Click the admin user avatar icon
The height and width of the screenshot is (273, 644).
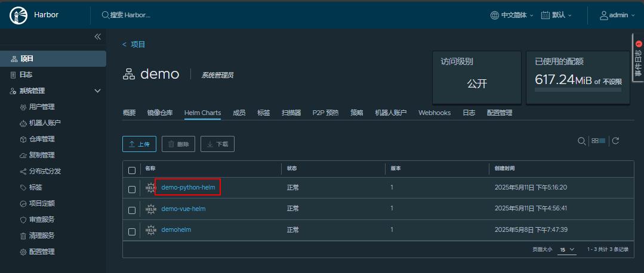604,15
